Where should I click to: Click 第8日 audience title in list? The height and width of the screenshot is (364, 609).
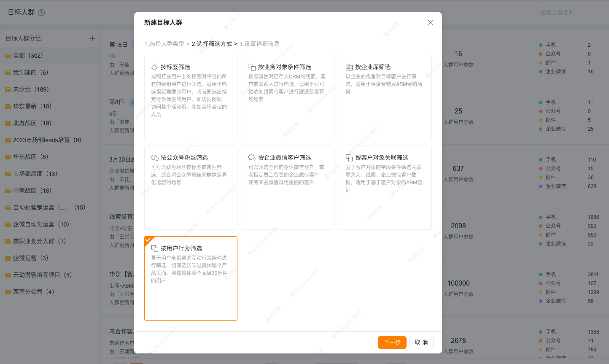pyautogui.click(x=117, y=102)
